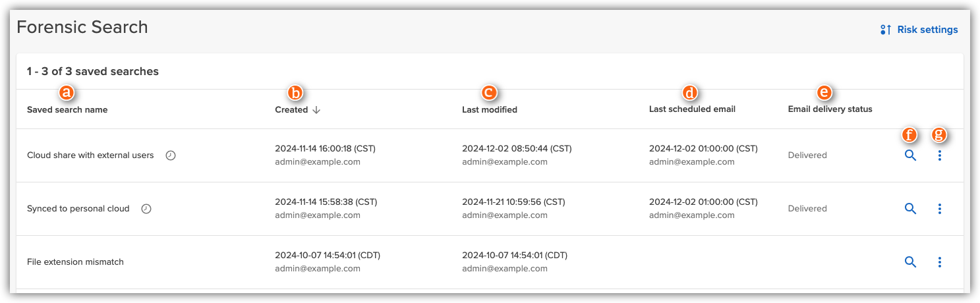Open three-dot menu for Synced to personal cloud
Viewport: 980px width, 303px height.
pyautogui.click(x=939, y=209)
